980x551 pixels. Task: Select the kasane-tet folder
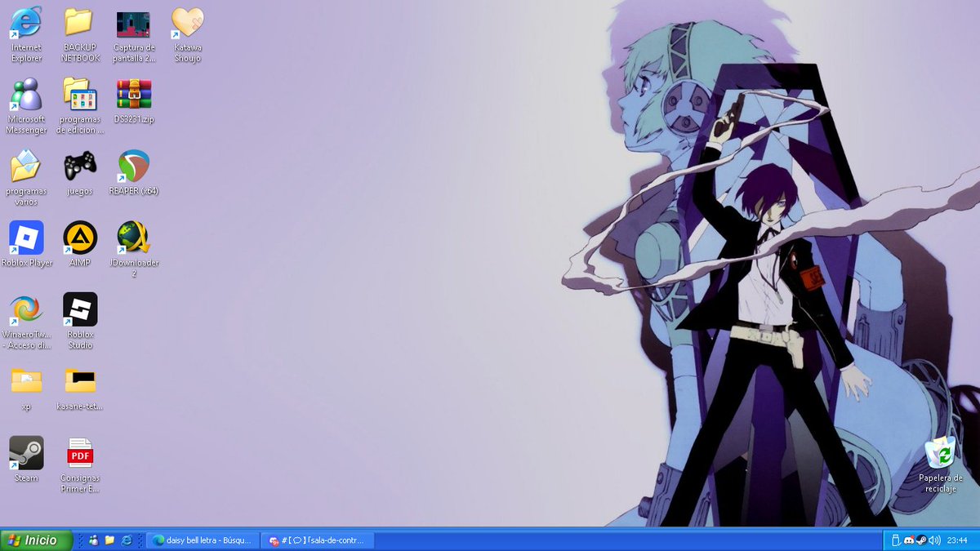pyautogui.click(x=80, y=388)
